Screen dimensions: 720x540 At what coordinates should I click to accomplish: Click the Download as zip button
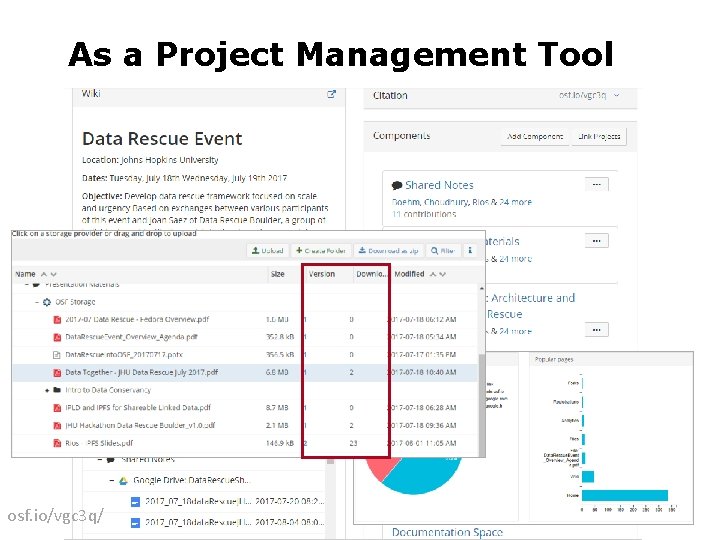(x=388, y=251)
